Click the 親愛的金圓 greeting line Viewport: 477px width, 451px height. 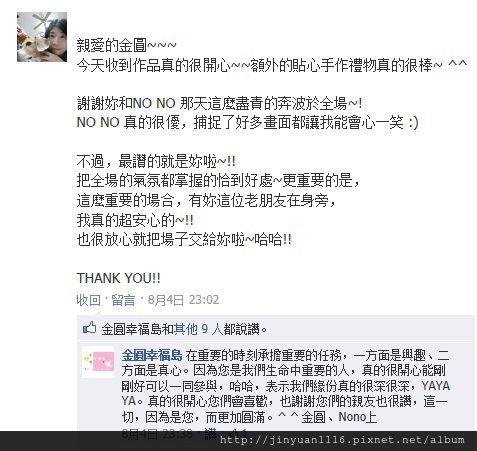point(126,46)
